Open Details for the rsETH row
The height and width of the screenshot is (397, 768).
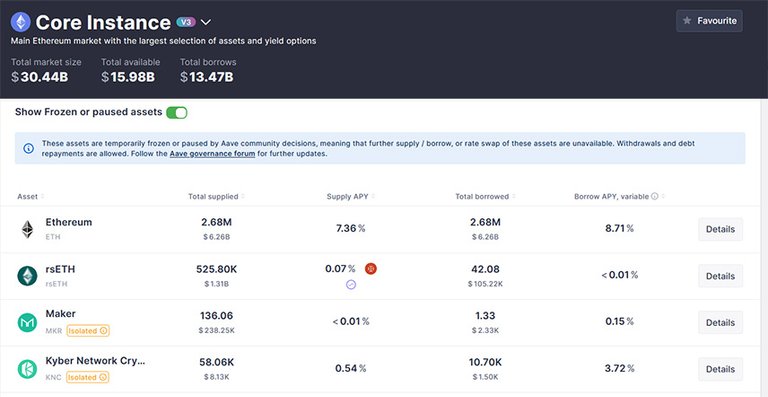pyautogui.click(x=720, y=276)
